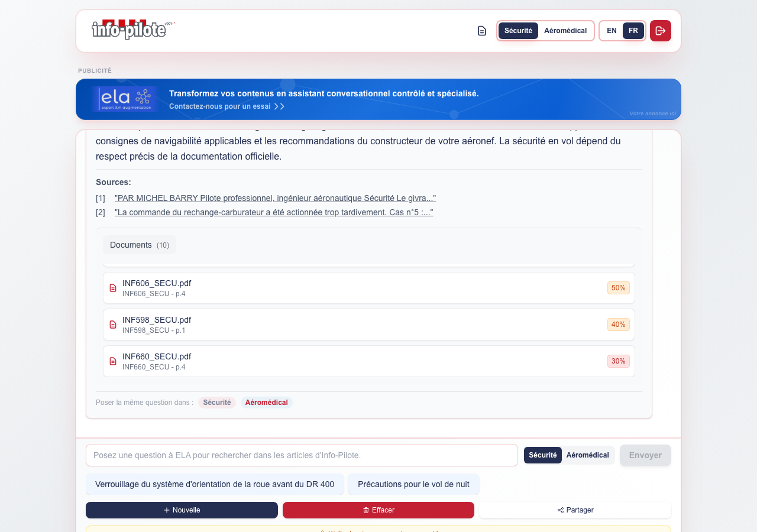Click the red logout icon top right
757x532 pixels.
click(660, 31)
